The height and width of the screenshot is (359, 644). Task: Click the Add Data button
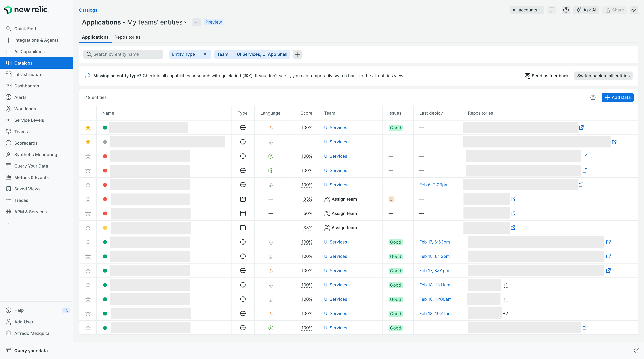[618, 97]
